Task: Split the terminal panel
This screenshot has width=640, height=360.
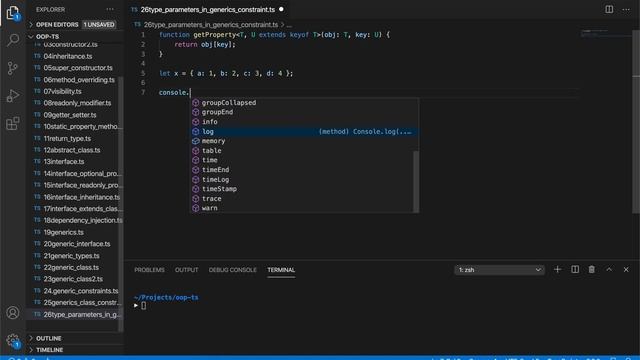Action: click(575, 269)
